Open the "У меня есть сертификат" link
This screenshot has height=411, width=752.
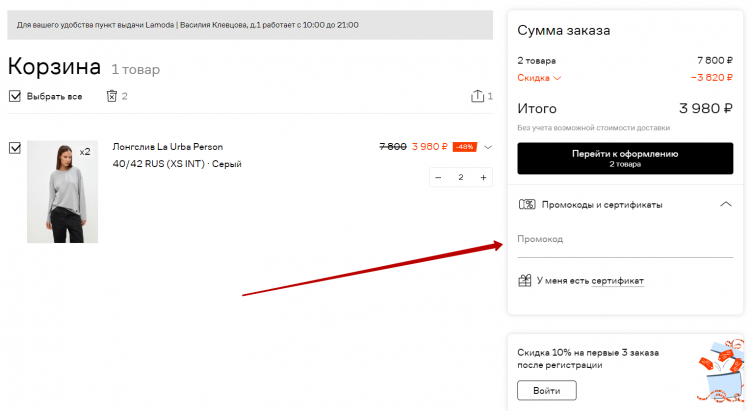590,281
